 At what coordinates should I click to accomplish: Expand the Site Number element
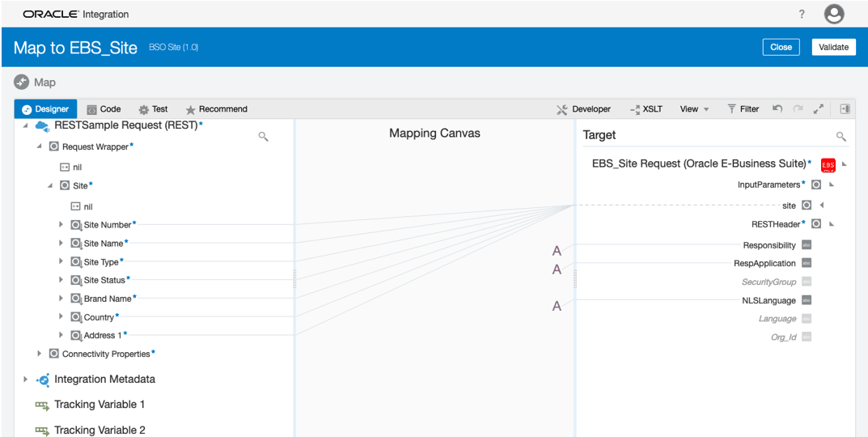coord(61,225)
